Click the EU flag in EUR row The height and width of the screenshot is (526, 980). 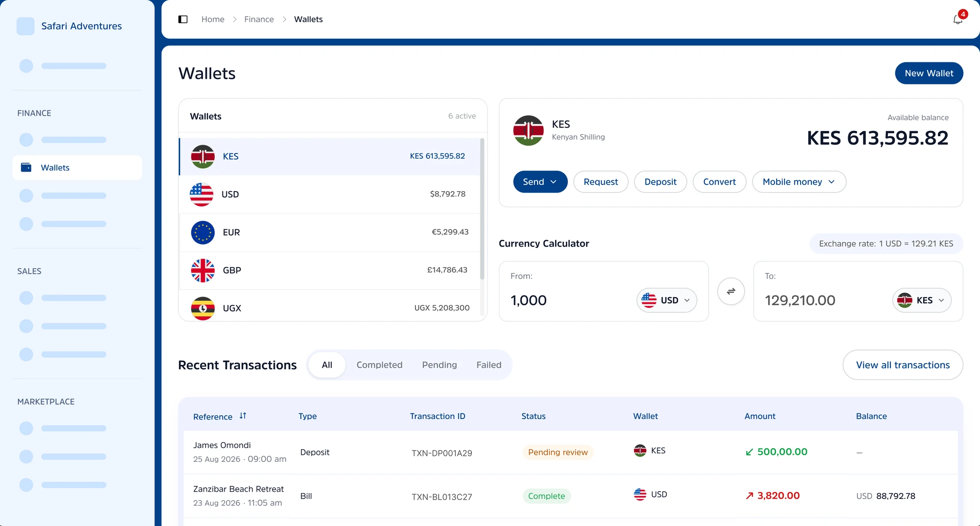[x=202, y=232]
